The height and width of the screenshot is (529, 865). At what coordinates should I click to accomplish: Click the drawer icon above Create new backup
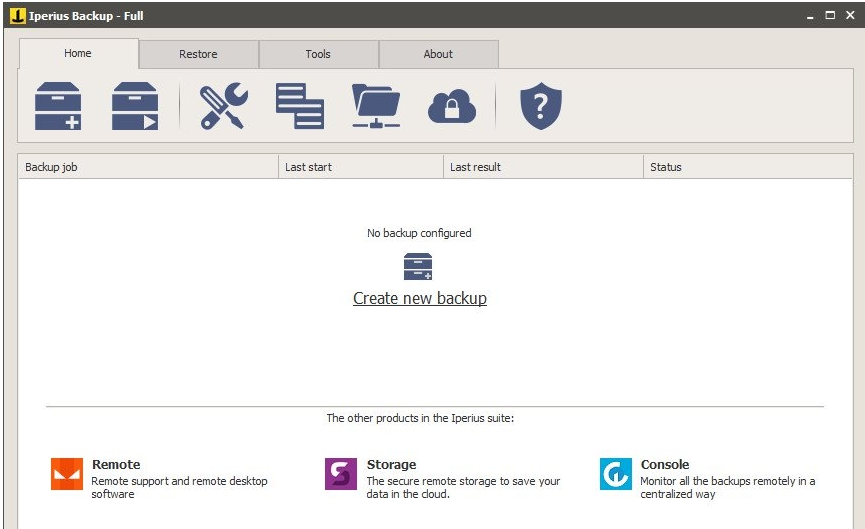[418, 267]
